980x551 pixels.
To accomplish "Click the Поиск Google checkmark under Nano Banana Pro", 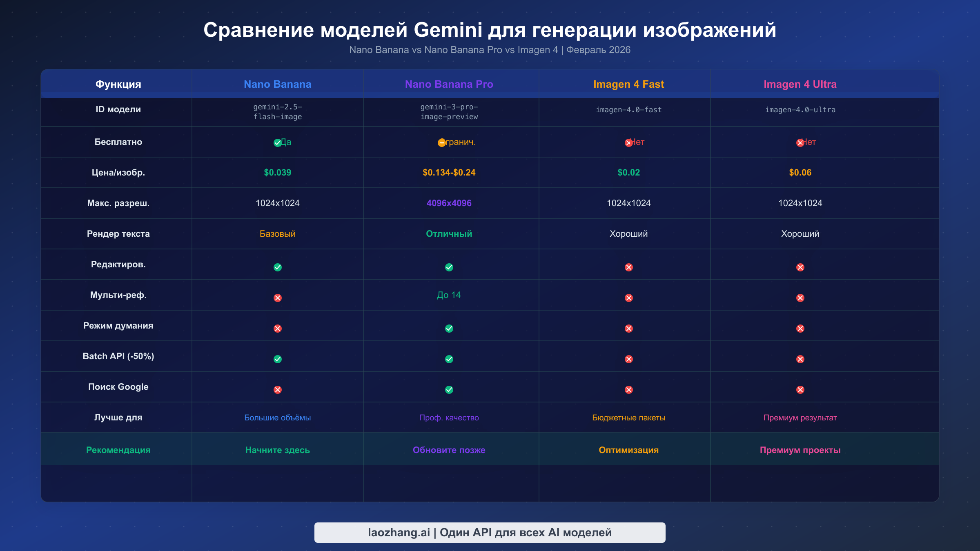I will pyautogui.click(x=449, y=389).
